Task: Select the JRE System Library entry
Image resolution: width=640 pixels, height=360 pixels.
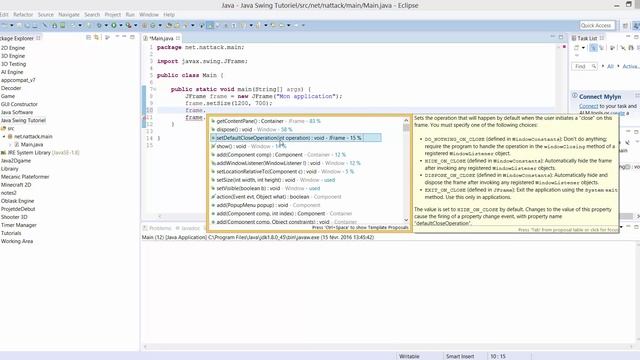Action: (x=40, y=153)
